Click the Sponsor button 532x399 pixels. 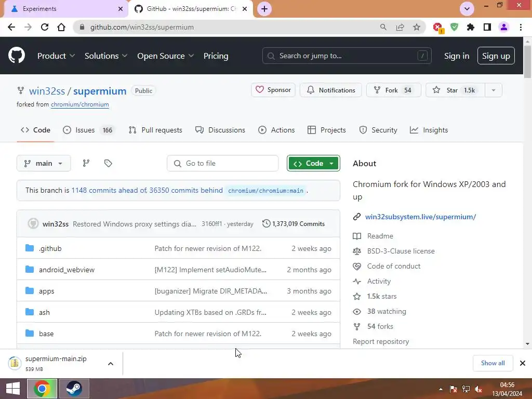pyautogui.click(x=273, y=90)
